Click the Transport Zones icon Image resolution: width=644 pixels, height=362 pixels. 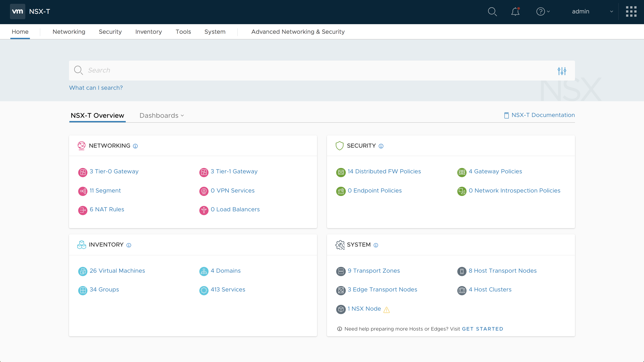341,271
